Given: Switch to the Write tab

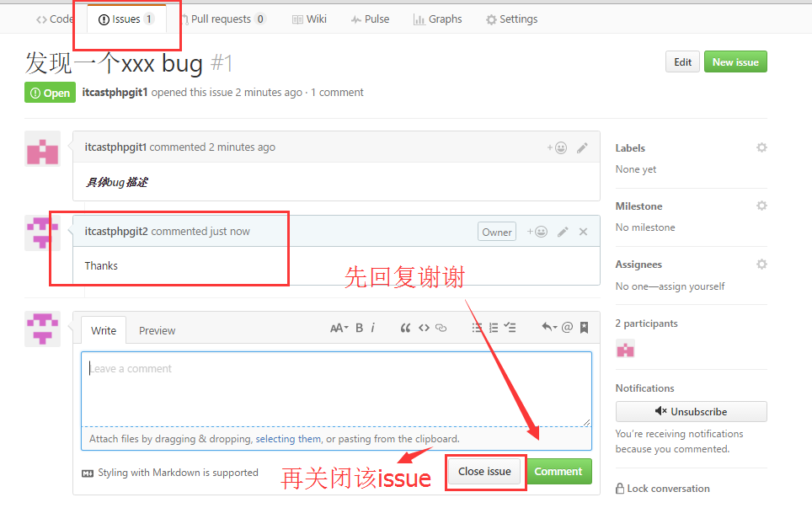Looking at the screenshot, I should click(x=104, y=330).
